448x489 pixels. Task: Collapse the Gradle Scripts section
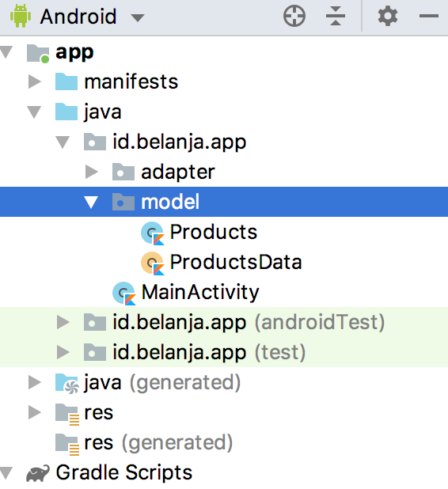[x=6, y=472]
